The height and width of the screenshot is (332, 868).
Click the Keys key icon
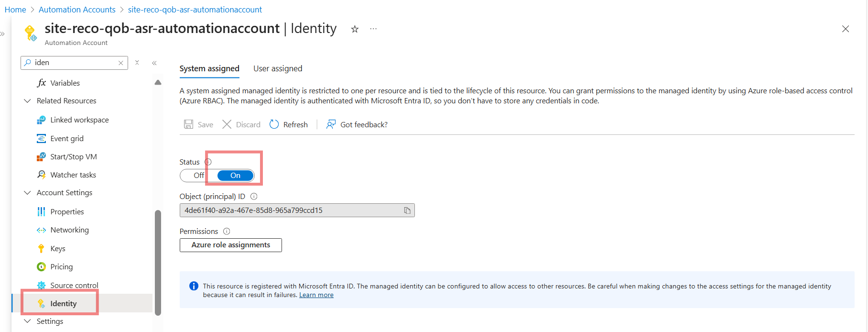point(42,248)
